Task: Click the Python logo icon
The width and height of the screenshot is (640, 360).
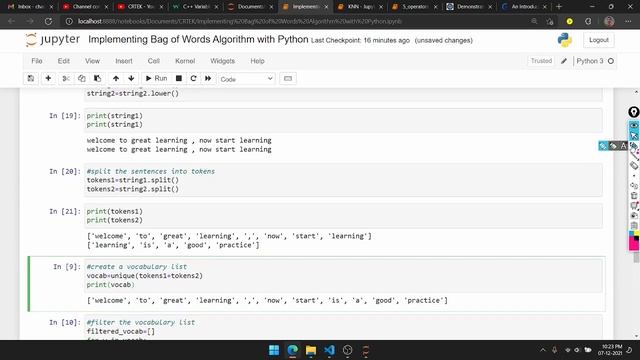Action: 564,40
